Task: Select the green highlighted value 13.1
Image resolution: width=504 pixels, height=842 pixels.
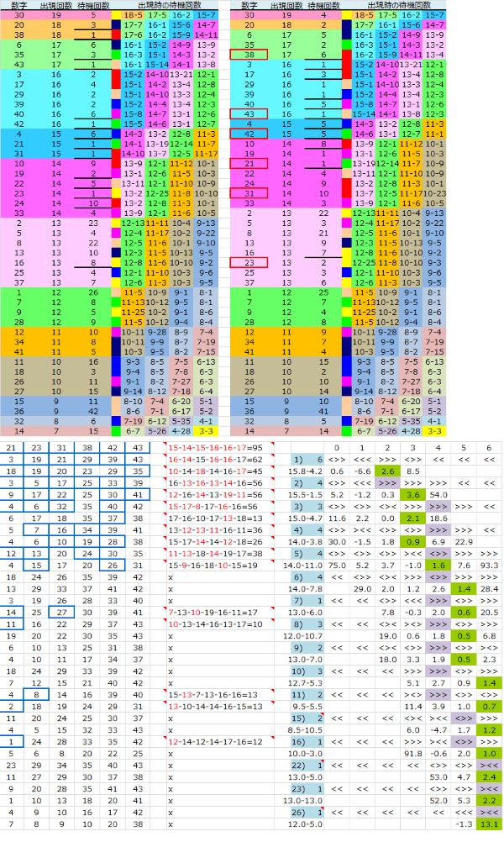Action: (x=489, y=824)
